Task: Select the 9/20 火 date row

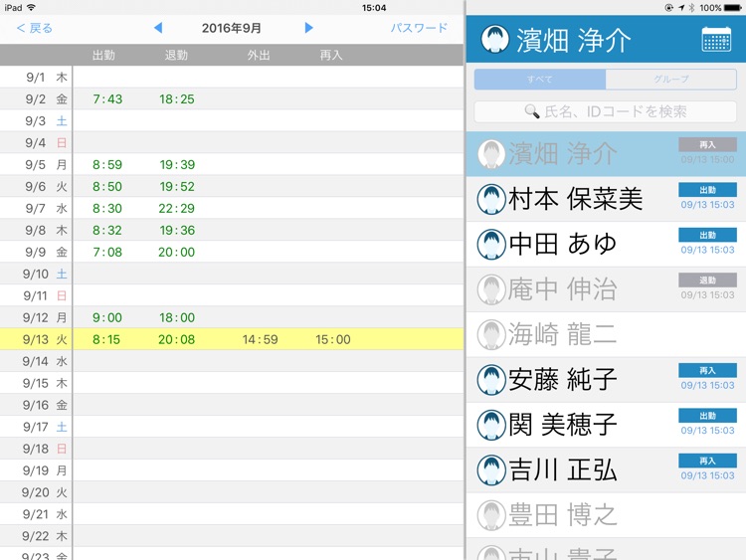Action: pos(232,492)
